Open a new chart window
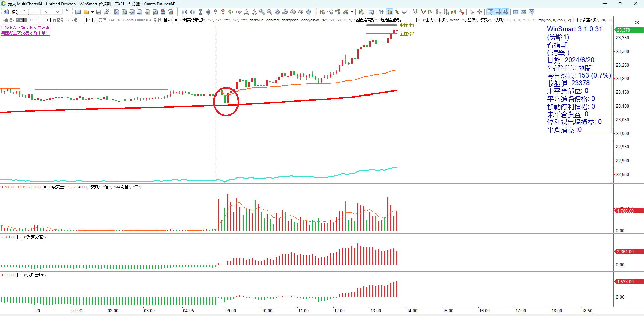This screenshot has height=316, width=644. pyautogui.click(x=78, y=12)
